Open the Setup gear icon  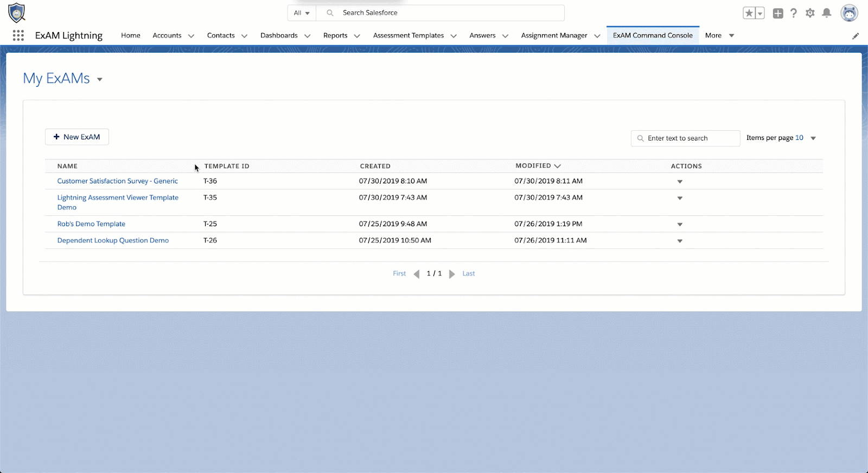click(x=810, y=13)
